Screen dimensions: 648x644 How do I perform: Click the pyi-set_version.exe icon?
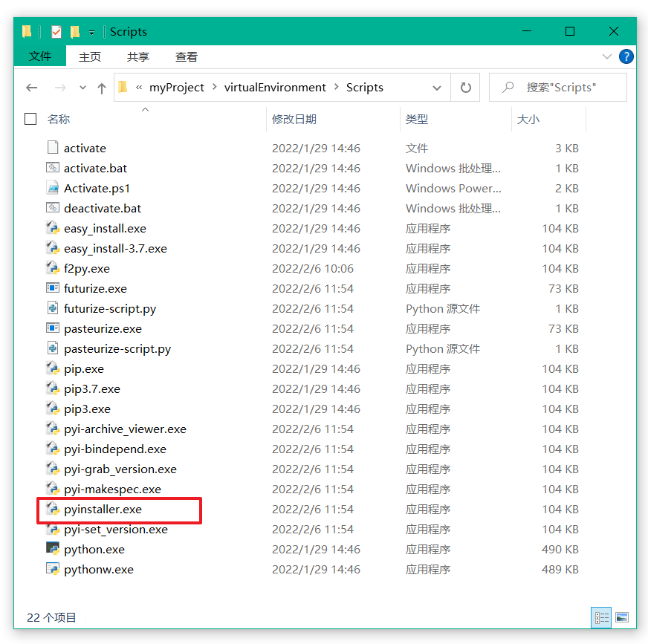[x=53, y=529]
